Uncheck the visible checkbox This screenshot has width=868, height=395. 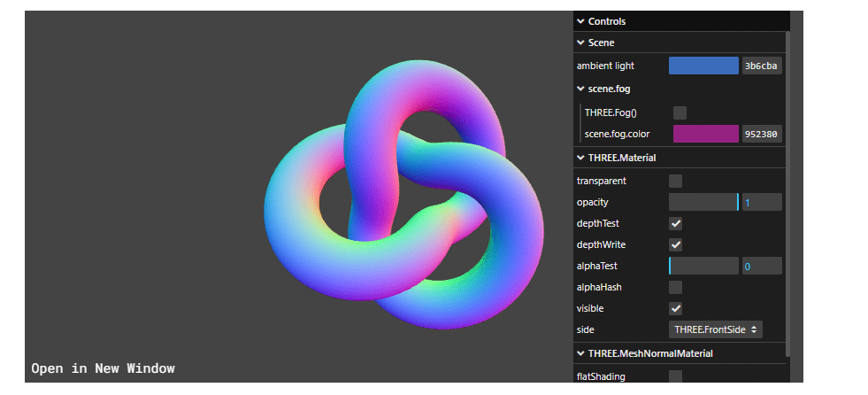(x=675, y=308)
